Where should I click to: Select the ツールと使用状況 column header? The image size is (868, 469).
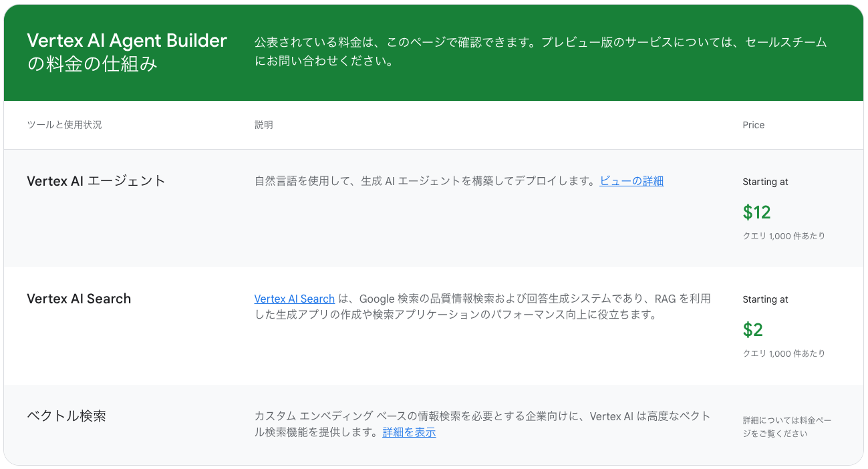(x=64, y=125)
